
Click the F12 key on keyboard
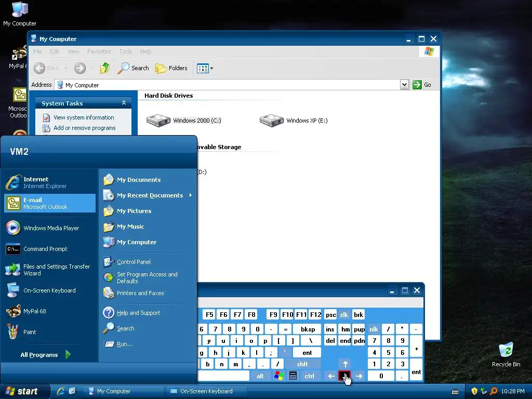pos(315,314)
